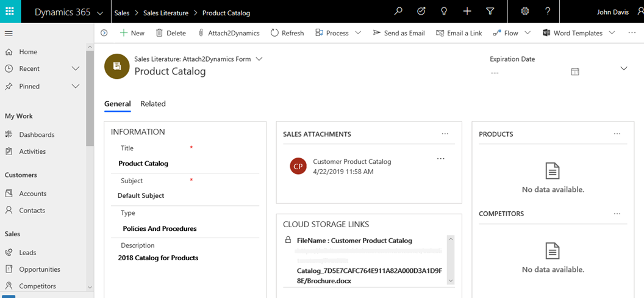Screen dimensions: 644x298
Task: Open the advanced find funnel icon
Action: pyautogui.click(x=490, y=12)
